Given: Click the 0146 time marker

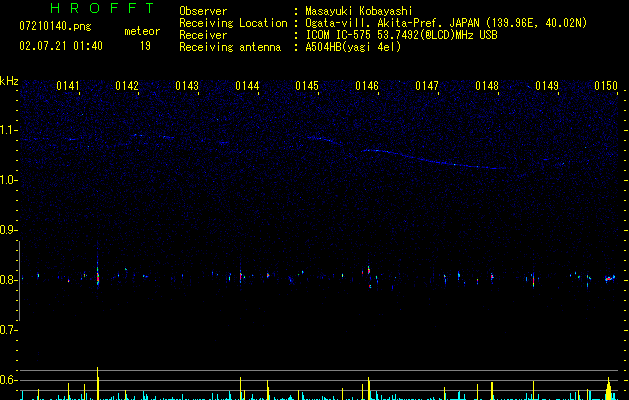Looking at the screenshot, I should click(x=367, y=86).
